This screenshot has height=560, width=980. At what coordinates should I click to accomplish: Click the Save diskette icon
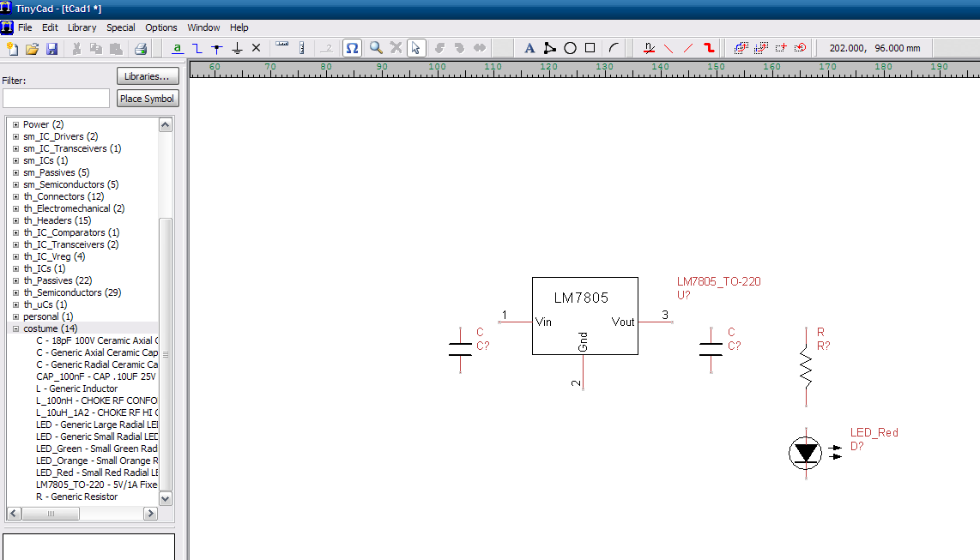tap(51, 49)
